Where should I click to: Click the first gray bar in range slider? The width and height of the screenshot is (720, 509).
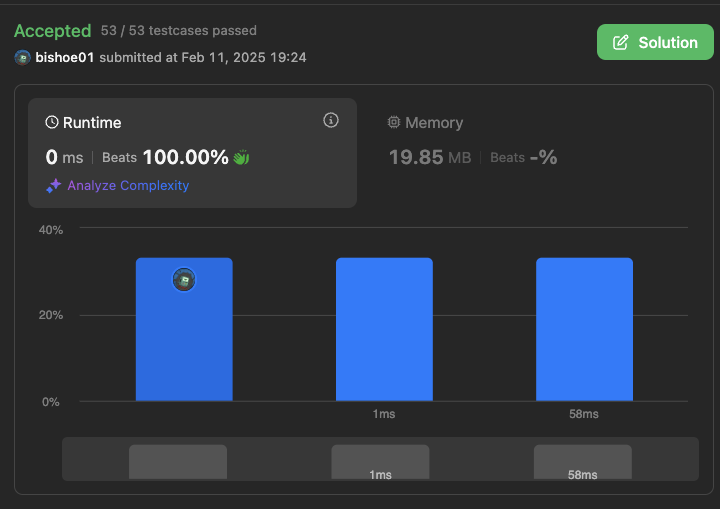[x=178, y=462]
